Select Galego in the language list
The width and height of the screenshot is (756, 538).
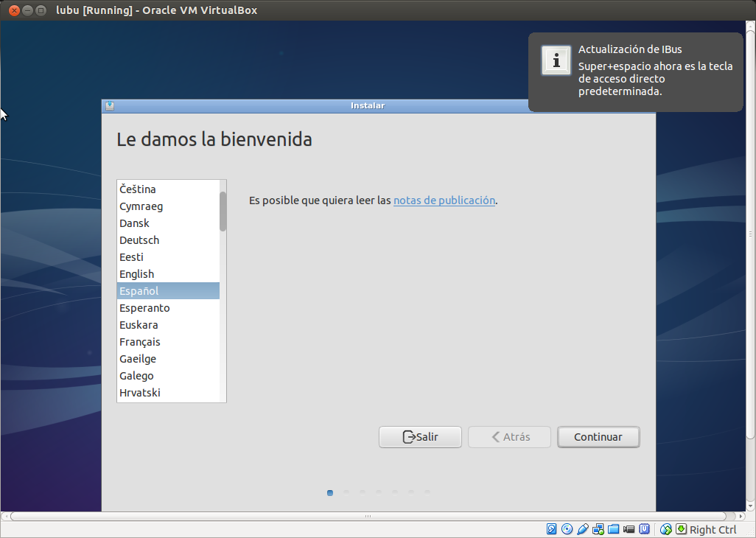[137, 376]
